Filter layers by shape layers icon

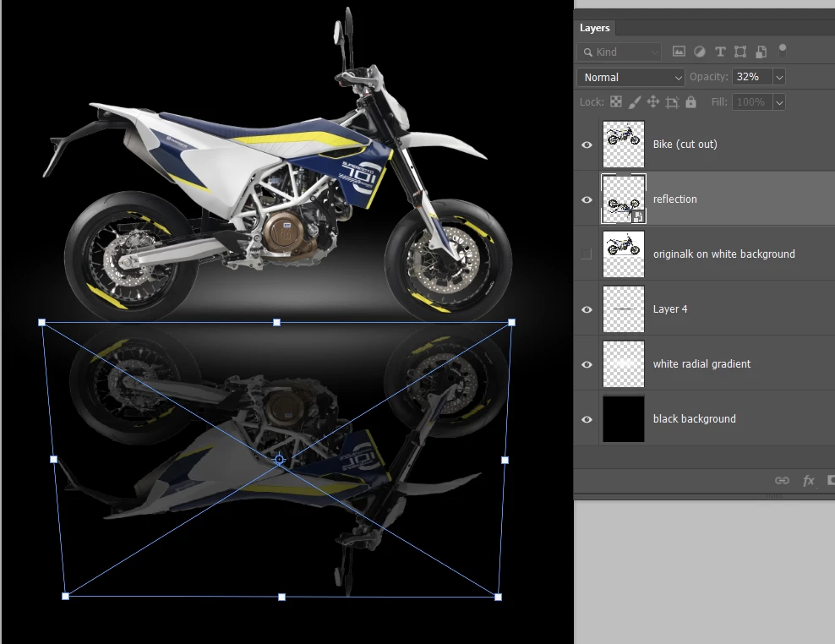pos(740,52)
